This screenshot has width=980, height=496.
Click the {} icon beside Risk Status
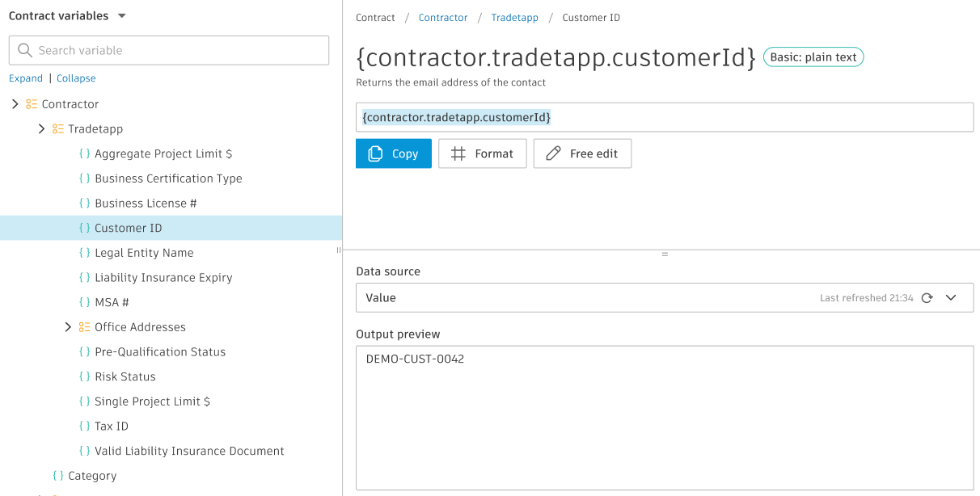[x=85, y=376]
